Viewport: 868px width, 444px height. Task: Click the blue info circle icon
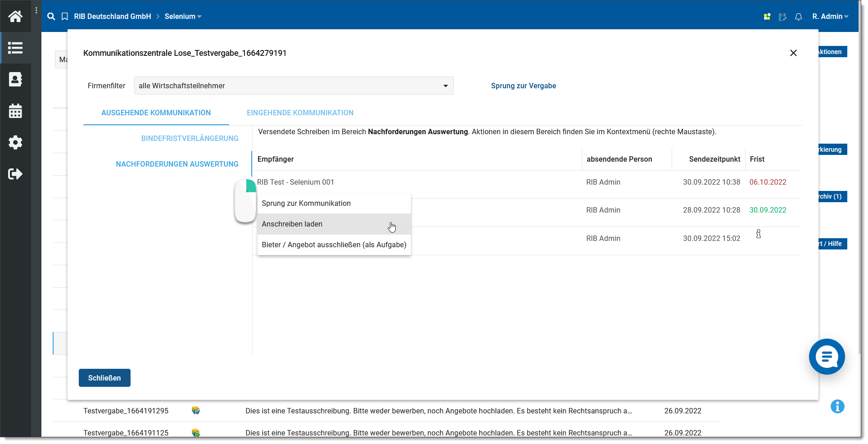click(x=837, y=406)
